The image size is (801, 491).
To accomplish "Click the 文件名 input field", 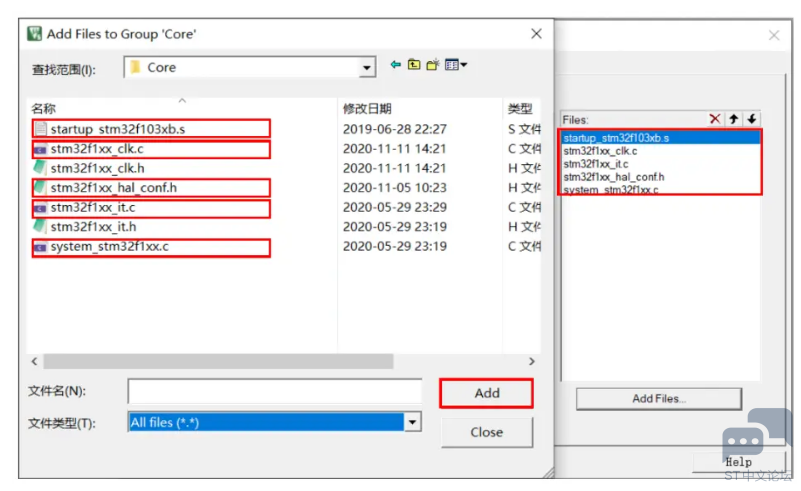I will coord(275,391).
